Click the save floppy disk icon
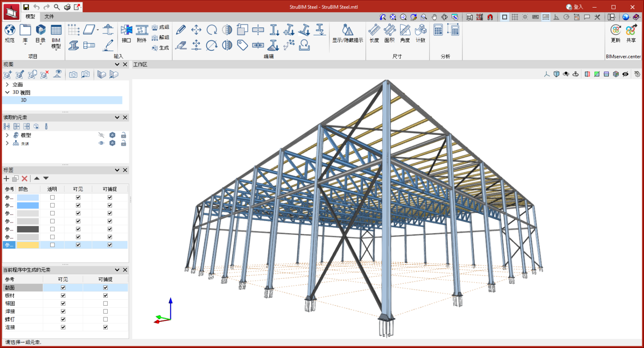The image size is (644, 348). click(x=26, y=7)
